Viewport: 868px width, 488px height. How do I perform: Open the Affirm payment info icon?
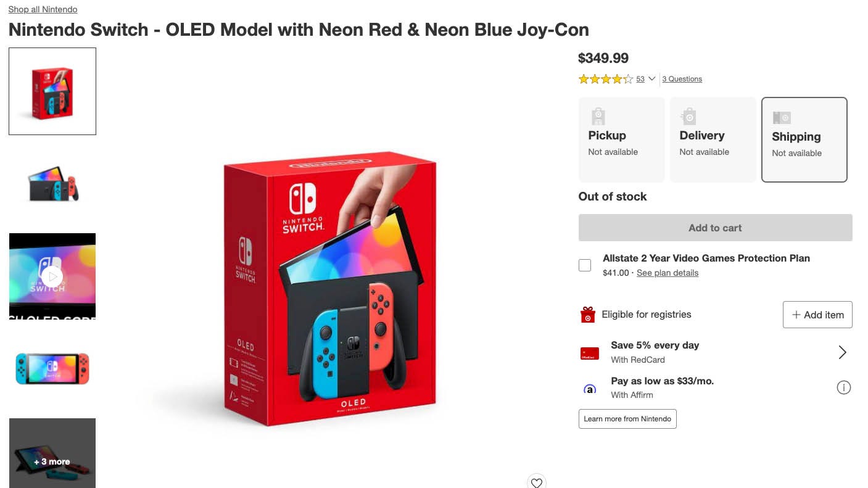tap(844, 387)
